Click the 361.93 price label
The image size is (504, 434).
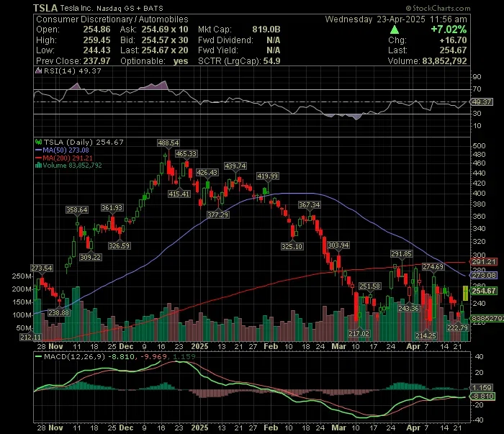coord(112,207)
